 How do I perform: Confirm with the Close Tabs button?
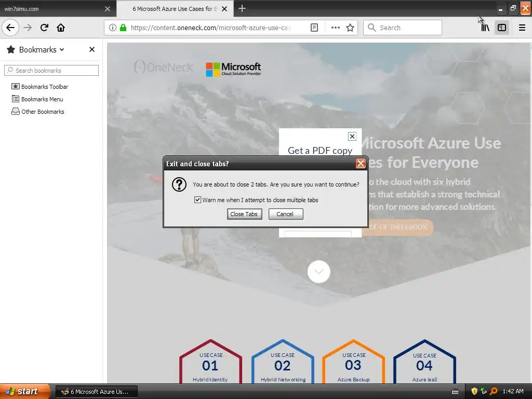coord(244,214)
